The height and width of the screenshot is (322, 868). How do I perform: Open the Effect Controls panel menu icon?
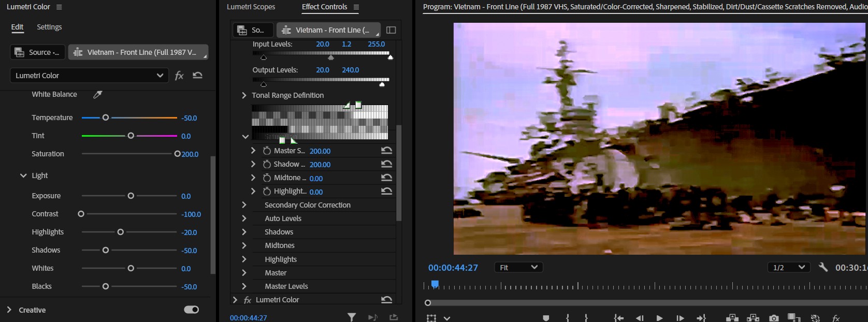click(356, 7)
